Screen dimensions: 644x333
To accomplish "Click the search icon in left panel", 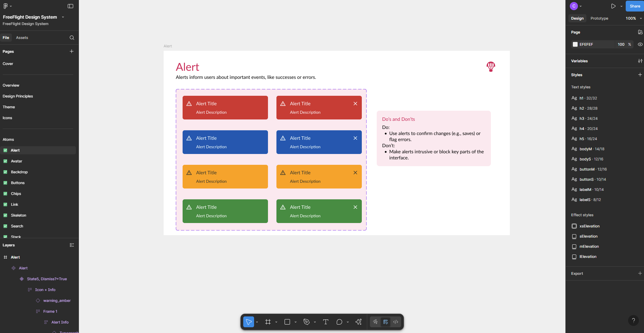I will pyautogui.click(x=72, y=38).
